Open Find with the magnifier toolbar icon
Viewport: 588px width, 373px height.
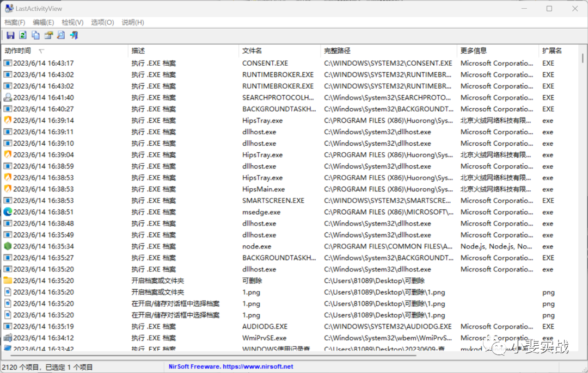point(61,35)
